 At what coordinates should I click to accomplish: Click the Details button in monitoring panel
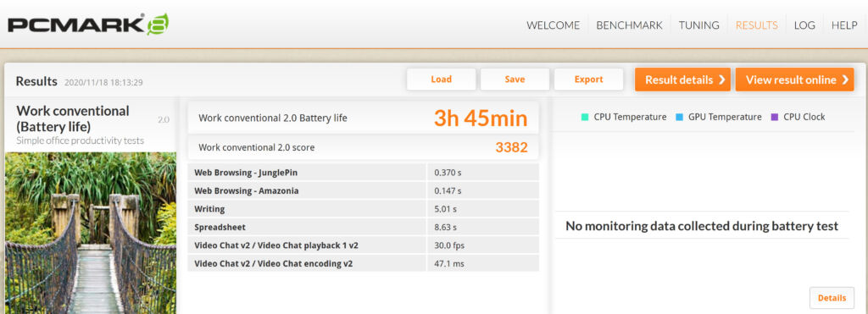click(x=832, y=298)
